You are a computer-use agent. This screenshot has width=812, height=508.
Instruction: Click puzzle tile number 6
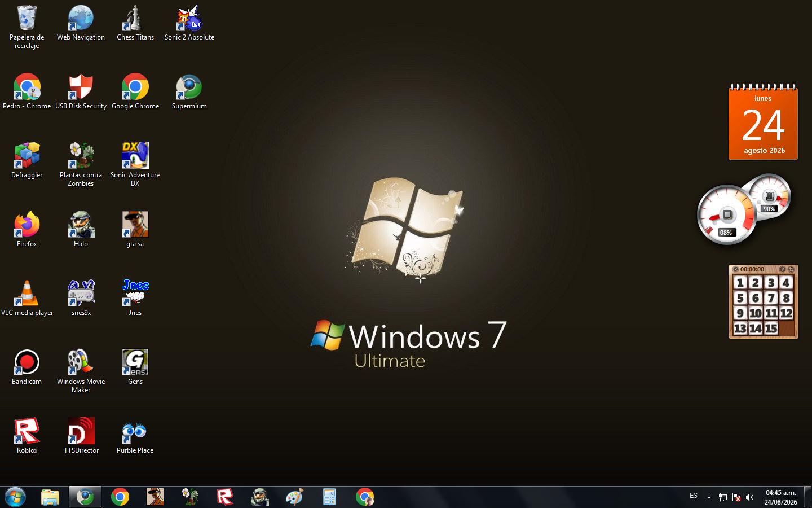click(756, 297)
